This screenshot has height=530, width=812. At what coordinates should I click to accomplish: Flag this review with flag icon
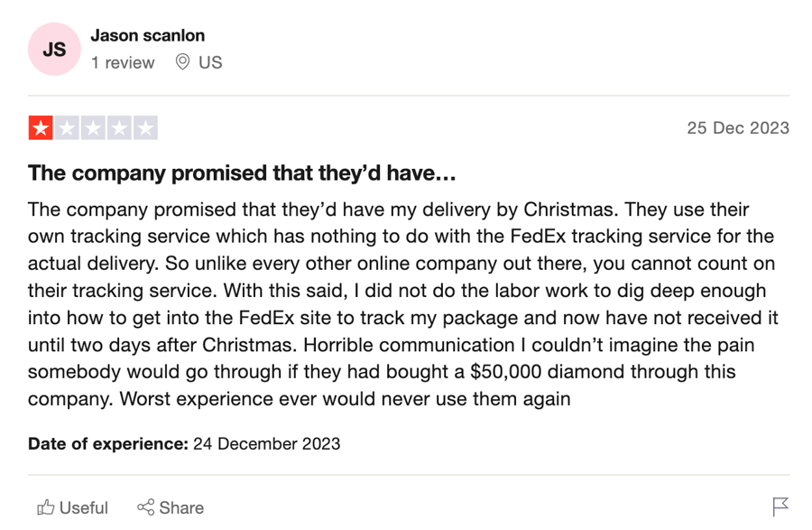click(x=780, y=507)
